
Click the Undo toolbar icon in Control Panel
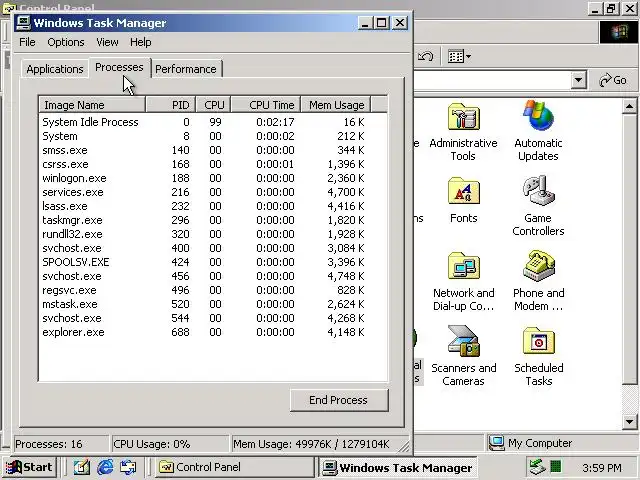pyautogui.click(x=425, y=56)
